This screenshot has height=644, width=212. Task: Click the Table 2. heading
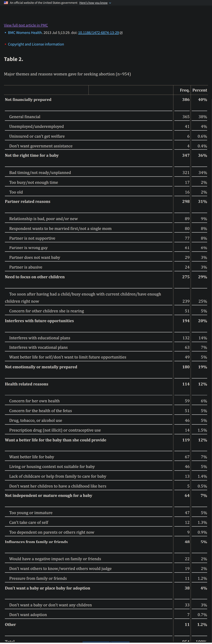13,59
